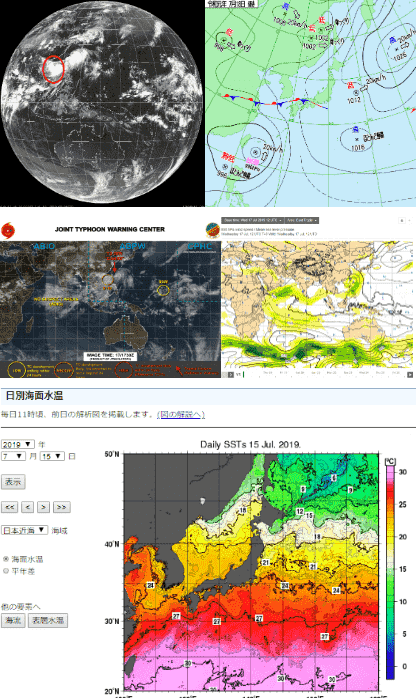416x698 pixels.
Task: Click the red arrow legend icon in JTWC legend
Action: (x=179, y=369)
